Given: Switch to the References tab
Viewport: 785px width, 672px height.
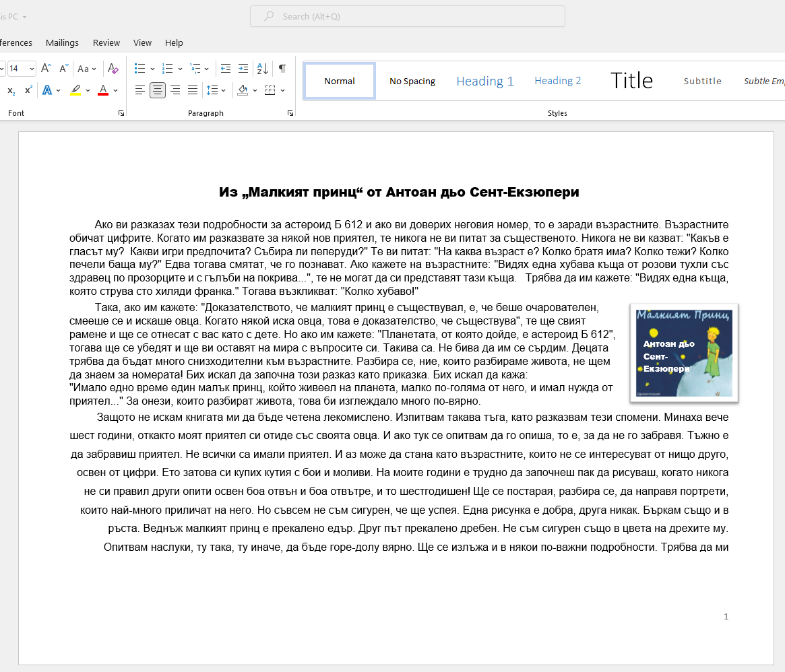Looking at the screenshot, I should (16, 43).
